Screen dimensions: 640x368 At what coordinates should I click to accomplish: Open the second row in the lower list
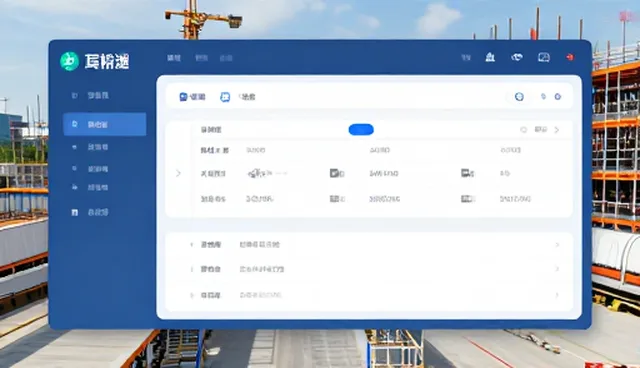[x=369, y=269]
